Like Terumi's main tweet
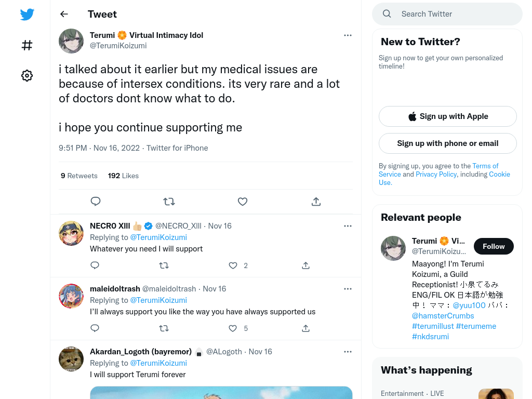 point(243,202)
